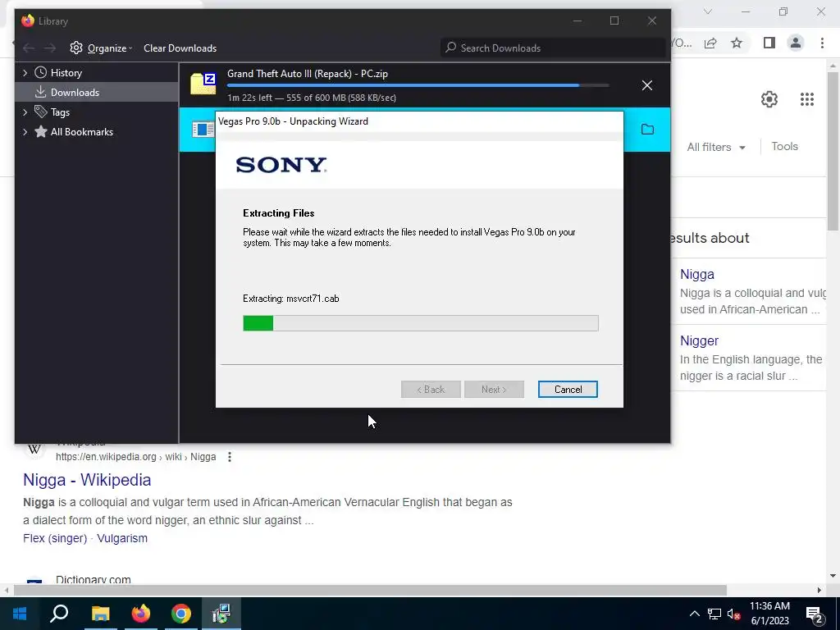Screen dimensions: 840x630
Task: Select Tags in Library sidebar
Action: pyautogui.click(x=60, y=112)
